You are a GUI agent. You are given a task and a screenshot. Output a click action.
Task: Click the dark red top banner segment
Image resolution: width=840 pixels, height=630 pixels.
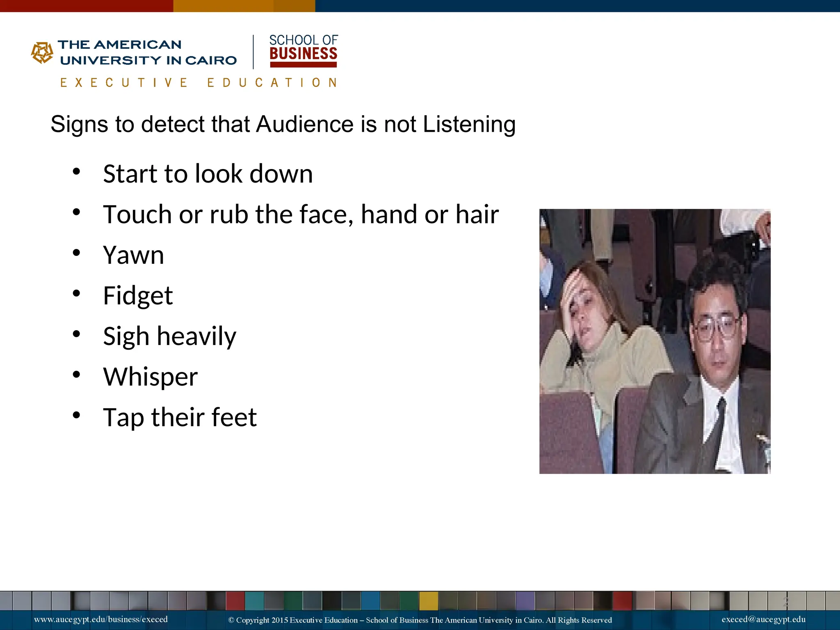point(86,6)
